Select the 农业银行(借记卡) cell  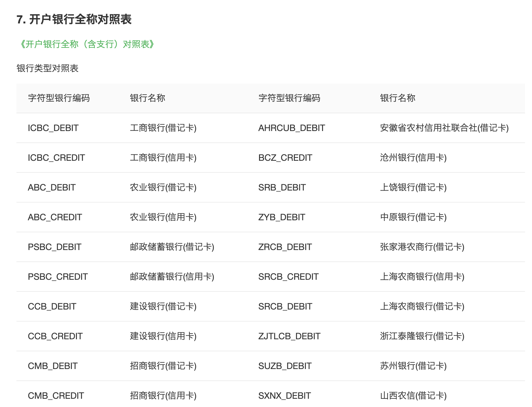click(163, 187)
